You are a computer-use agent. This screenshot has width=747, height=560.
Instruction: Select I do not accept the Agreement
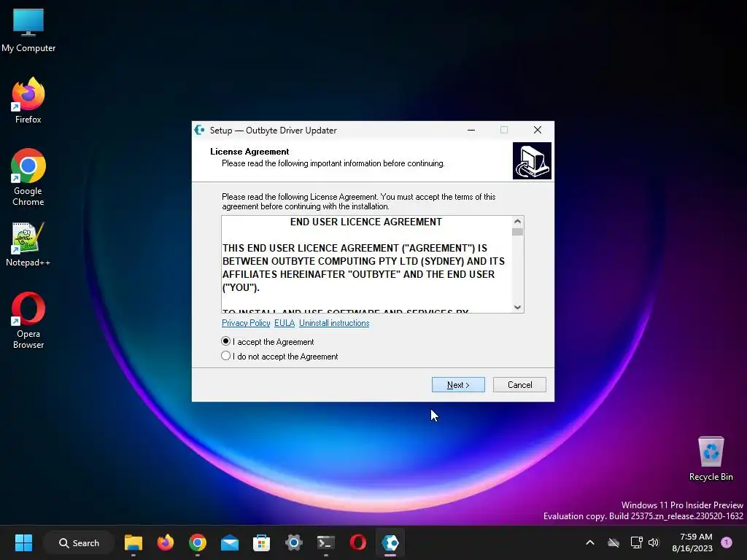[x=279, y=356]
